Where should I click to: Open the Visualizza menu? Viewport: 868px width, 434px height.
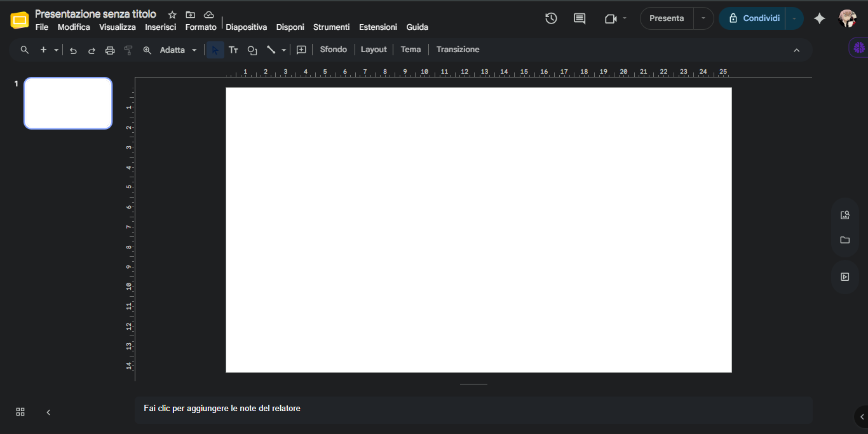pyautogui.click(x=118, y=27)
